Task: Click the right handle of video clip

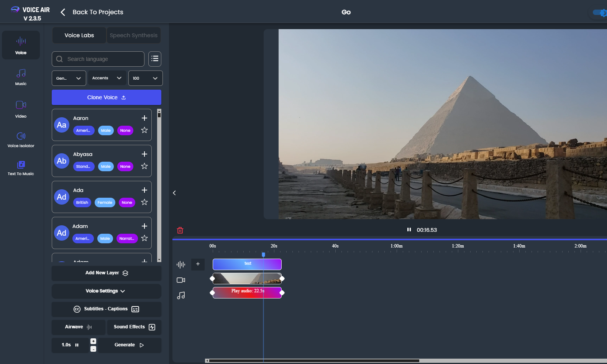Action: [x=282, y=279]
